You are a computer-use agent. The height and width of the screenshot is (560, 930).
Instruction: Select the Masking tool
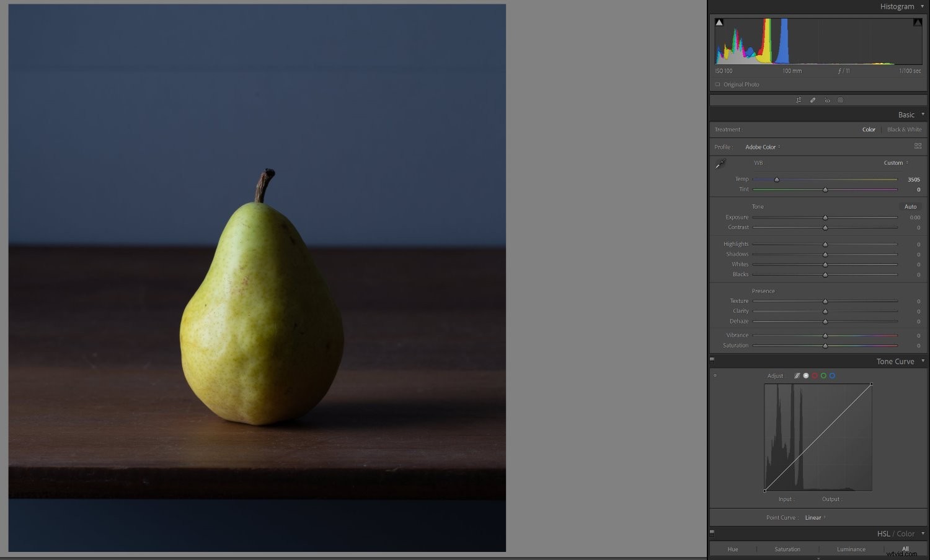pyautogui.click(x=841, y=100)
